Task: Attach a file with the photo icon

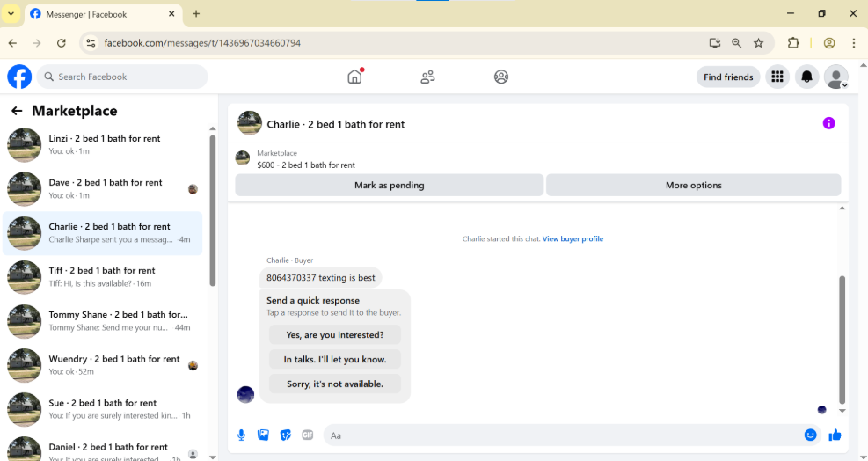Action: point(264,435)
